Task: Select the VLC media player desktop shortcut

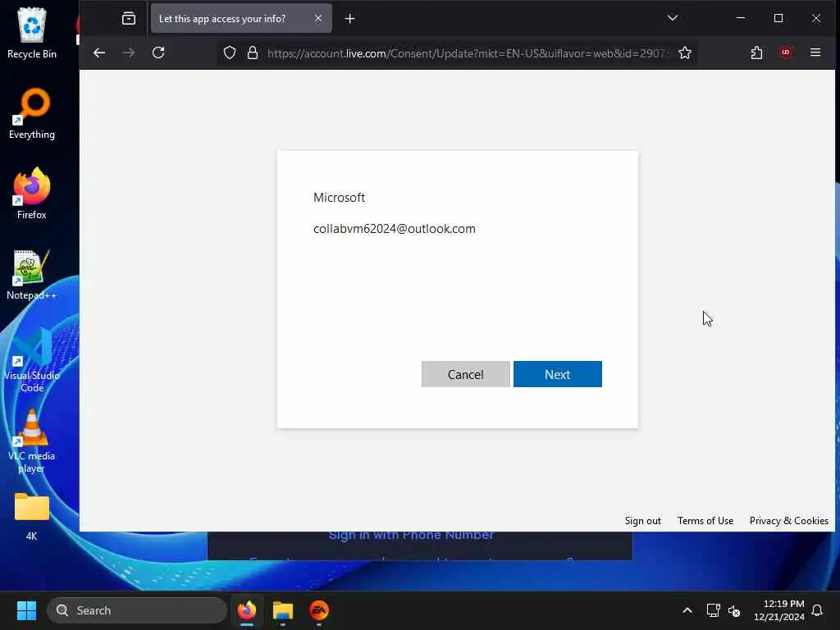Action: (x=32, y=441)
